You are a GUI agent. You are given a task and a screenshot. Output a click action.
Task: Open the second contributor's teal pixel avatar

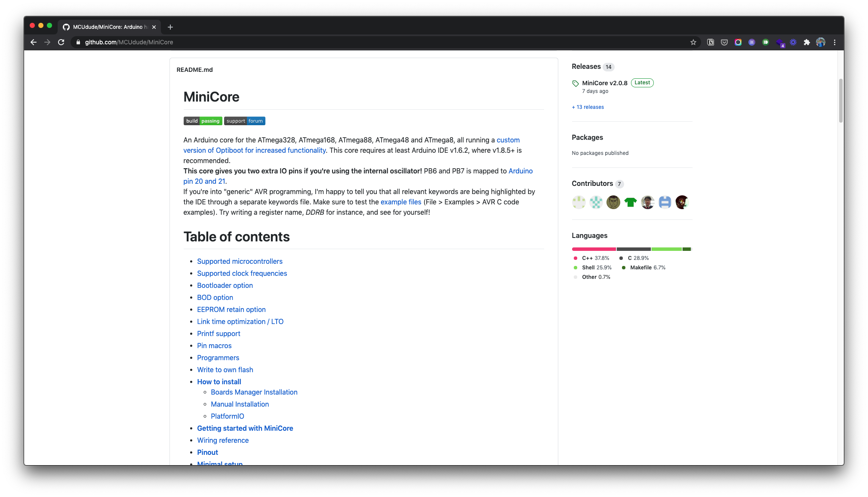tap(596, 202)
